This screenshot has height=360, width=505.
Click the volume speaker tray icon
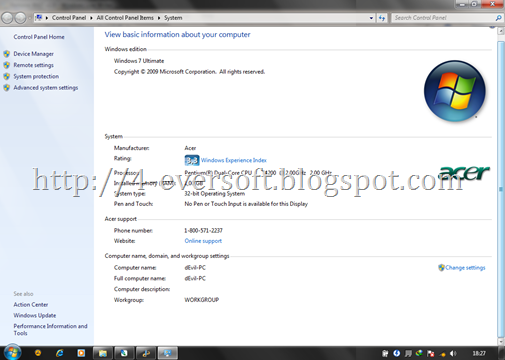click(453, 353)
